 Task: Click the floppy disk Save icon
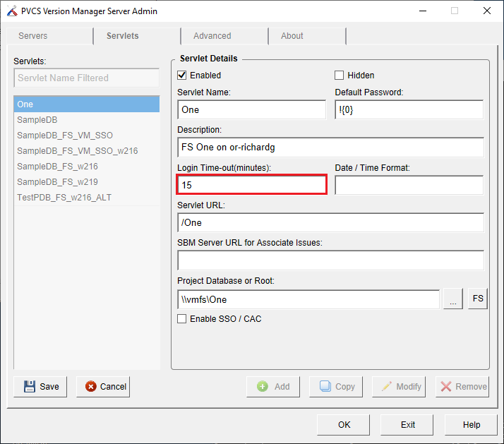click(x=30, y=386)
